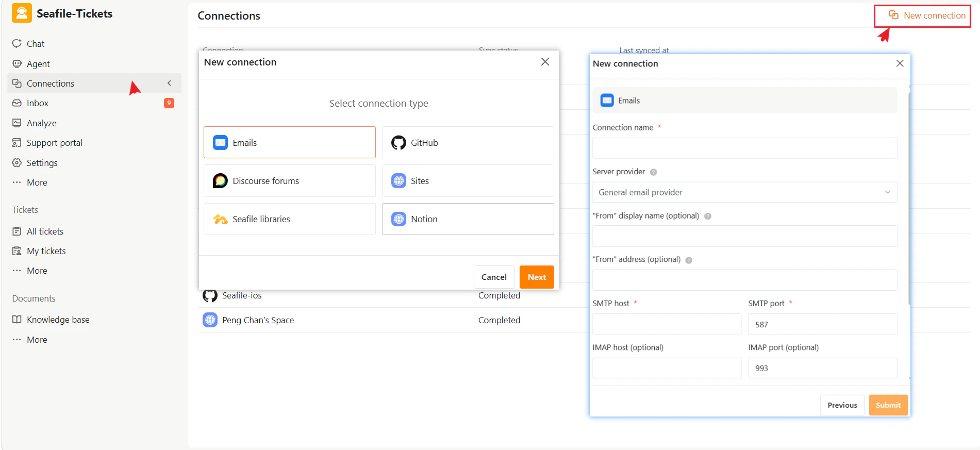980x450 pixels.
Task: Choose Discourse forums connection type
Action: point(290,180)
